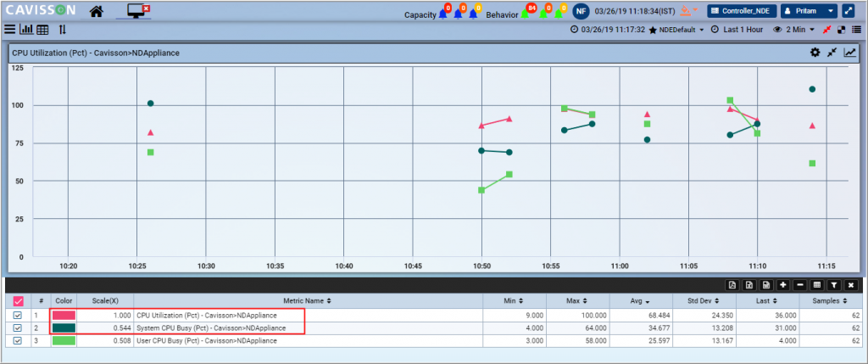Viewport: 868px width, 364px height.
Task: Toggle full screen expand icon
Action: (x=848, y=11)
